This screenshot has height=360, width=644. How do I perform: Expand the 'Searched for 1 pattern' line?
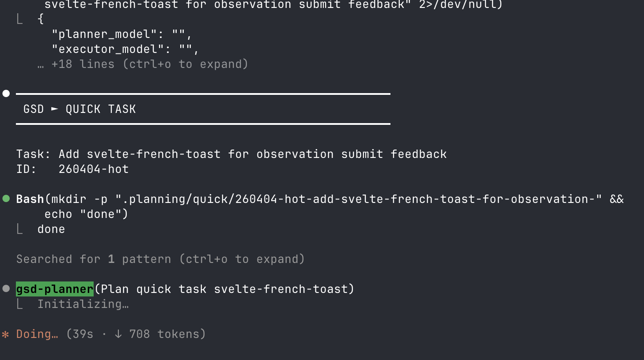tap(160, 259)
